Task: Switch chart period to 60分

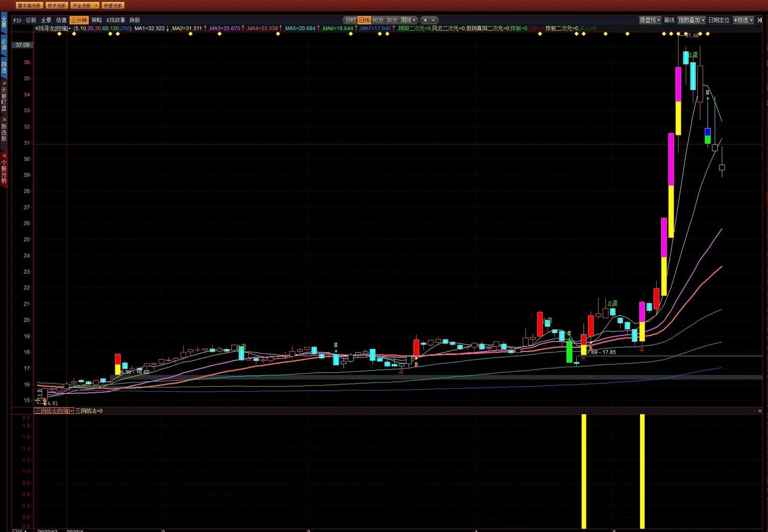Action: (x=378, y=21)
